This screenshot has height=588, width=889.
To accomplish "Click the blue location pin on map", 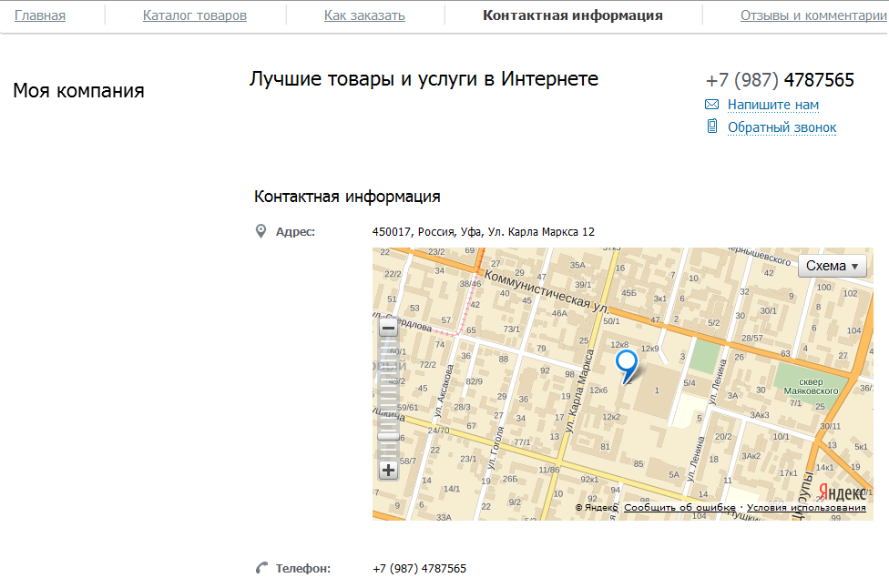I will click(627, 364).
